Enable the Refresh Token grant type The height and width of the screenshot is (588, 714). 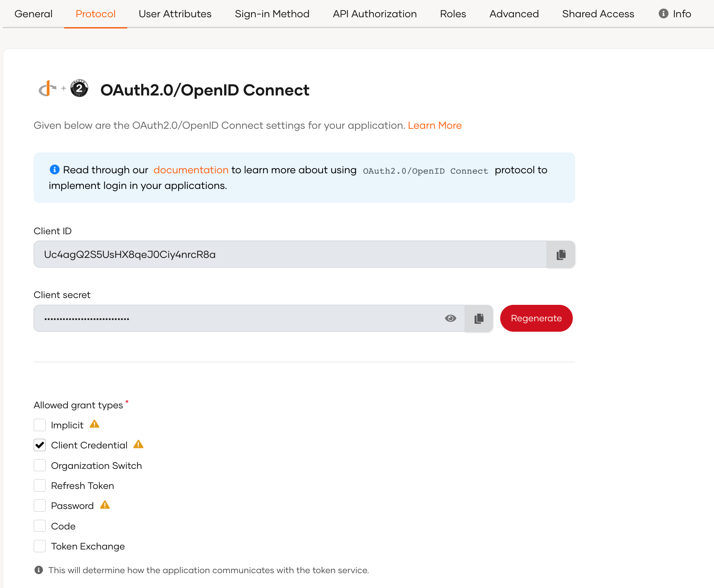pyautogui.click(x=40, y=485)
